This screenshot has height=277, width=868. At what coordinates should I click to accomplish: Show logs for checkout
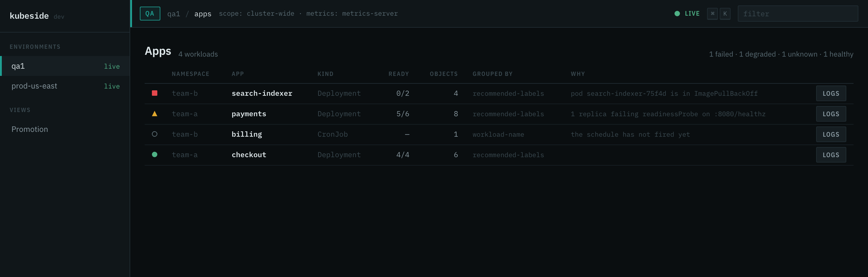(831, 155)
